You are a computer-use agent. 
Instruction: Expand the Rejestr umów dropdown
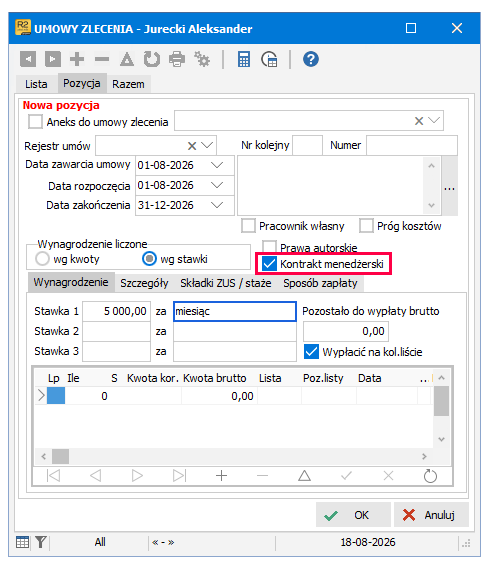pyautogui.click(x=207, y=145)
